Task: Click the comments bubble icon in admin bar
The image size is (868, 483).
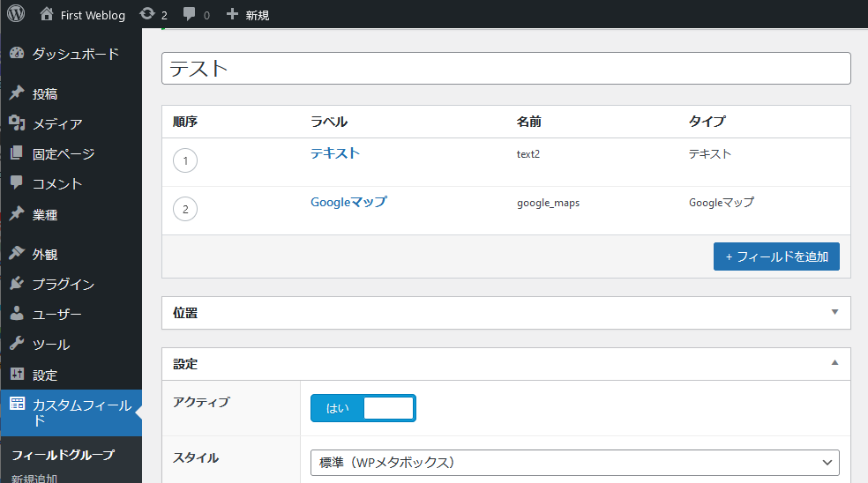Action: (190, 14)
